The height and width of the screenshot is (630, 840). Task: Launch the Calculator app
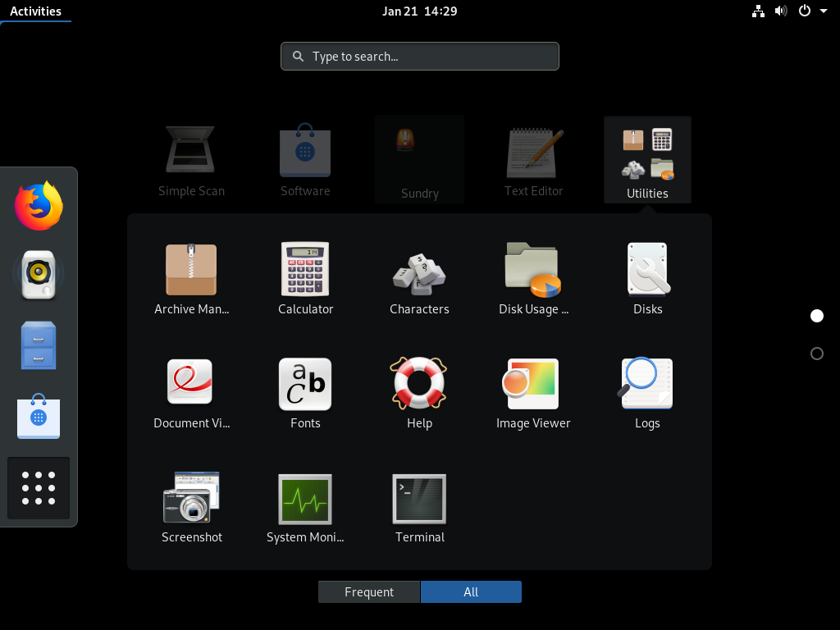click(305, 279)
